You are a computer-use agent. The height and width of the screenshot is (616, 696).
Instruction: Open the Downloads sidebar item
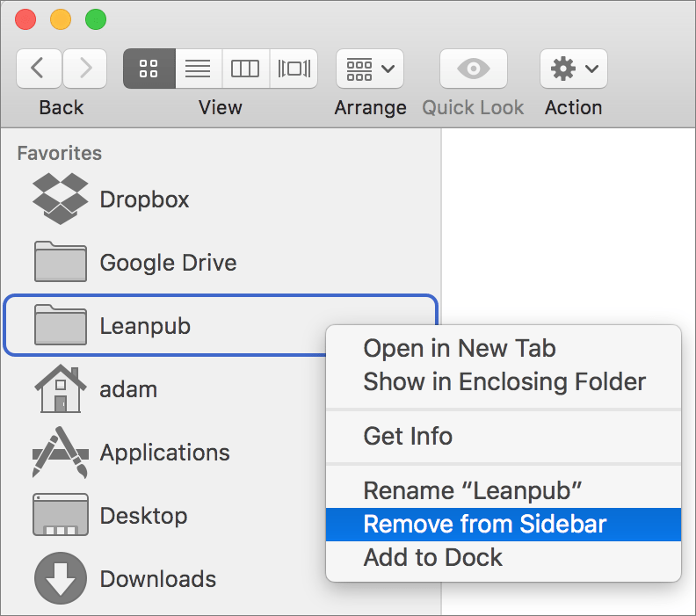pyautogui.click(x=157, y=579)
